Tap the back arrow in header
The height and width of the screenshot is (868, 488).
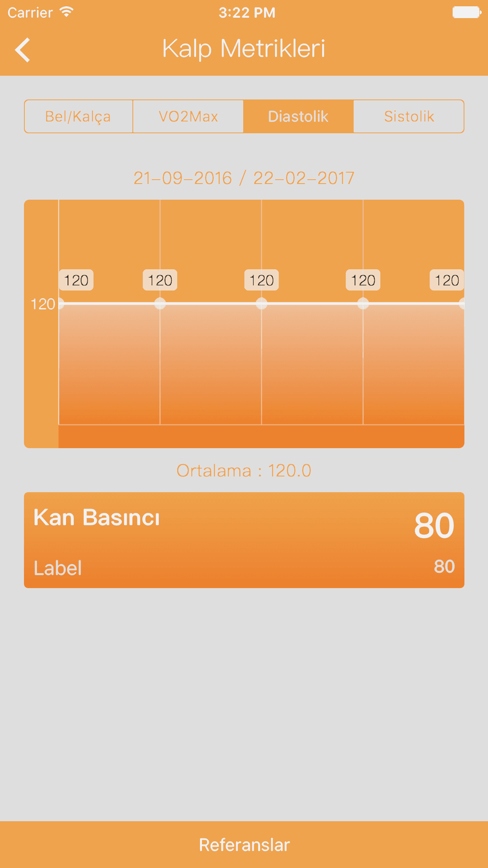(x=23, y=50)
